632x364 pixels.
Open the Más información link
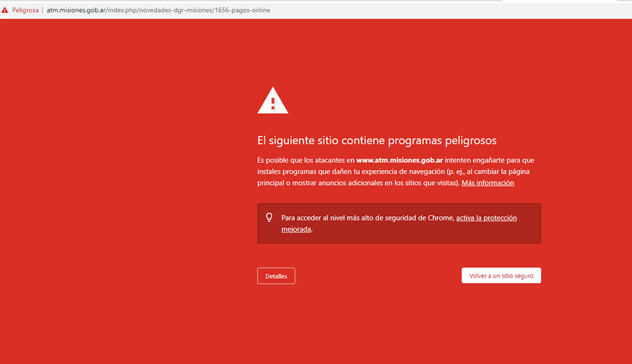pyautogui.click(x=487, y=183)
